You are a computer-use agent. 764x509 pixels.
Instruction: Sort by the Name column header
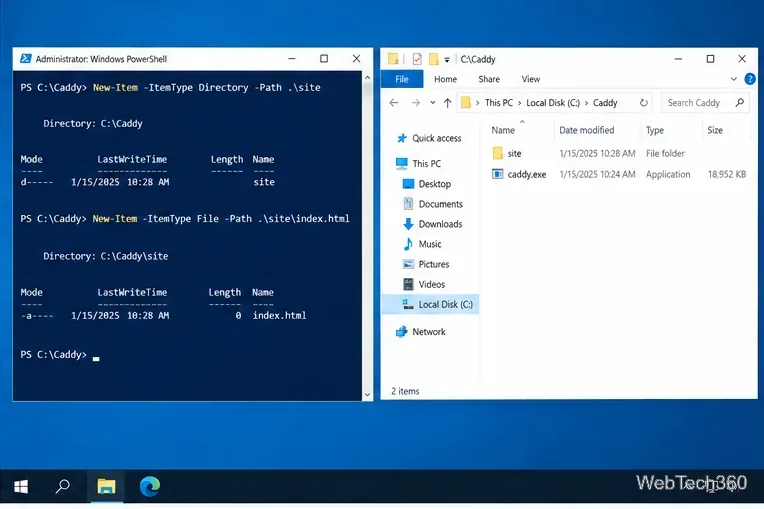coord(503,130)
